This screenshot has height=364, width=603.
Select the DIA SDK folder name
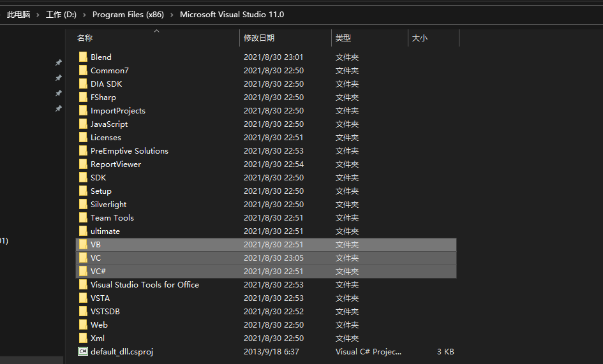point(106,84)
